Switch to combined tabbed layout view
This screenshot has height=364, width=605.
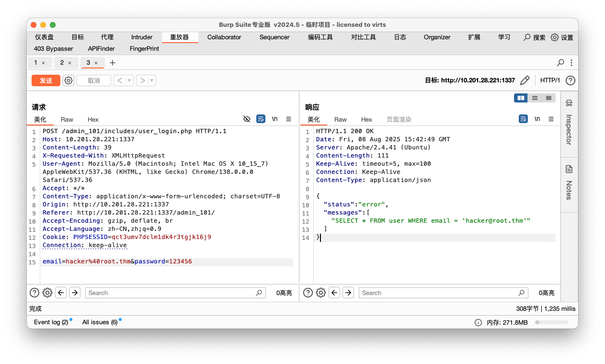coord(548,98)
